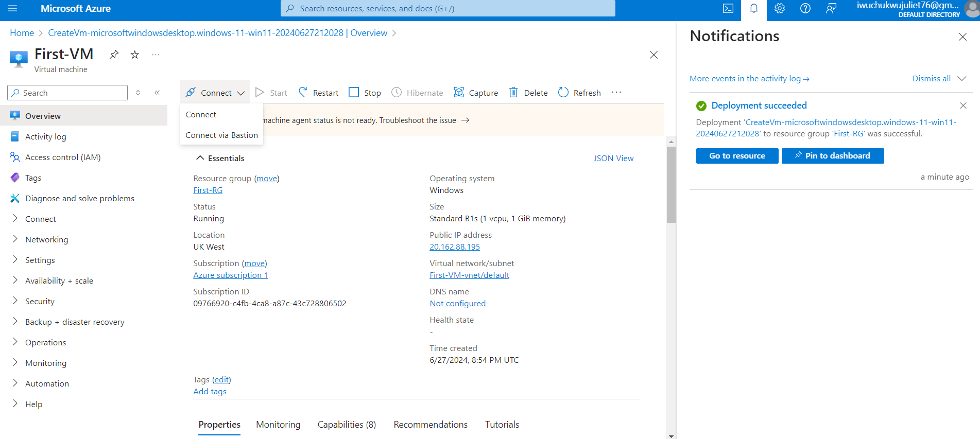The width and height of the screenshot is (980, 439).
Task: Open the Connect dropdown in toolbar
Action: pos(215,93)
